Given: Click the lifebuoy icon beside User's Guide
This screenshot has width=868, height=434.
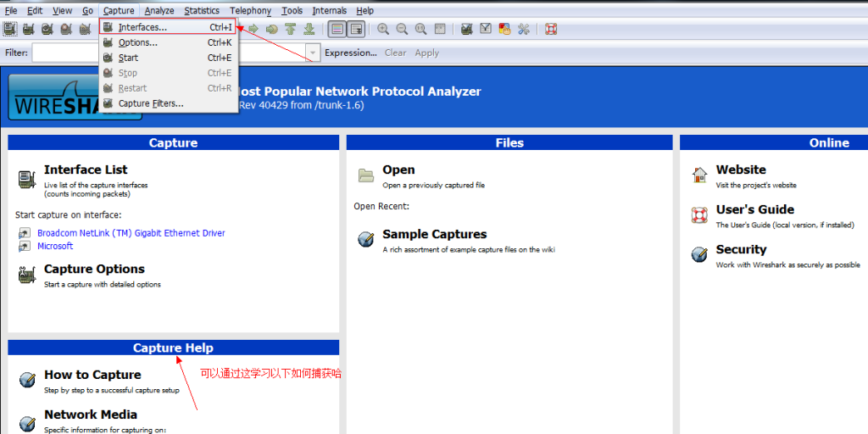Looking at the screenshot, I should point(699,214).
